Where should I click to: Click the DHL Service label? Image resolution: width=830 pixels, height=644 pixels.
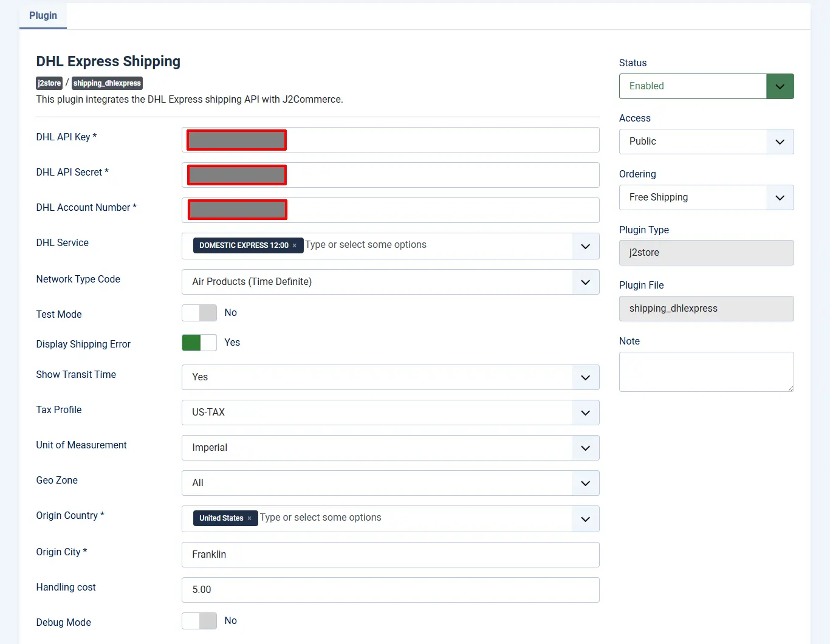tap(62, 243)
